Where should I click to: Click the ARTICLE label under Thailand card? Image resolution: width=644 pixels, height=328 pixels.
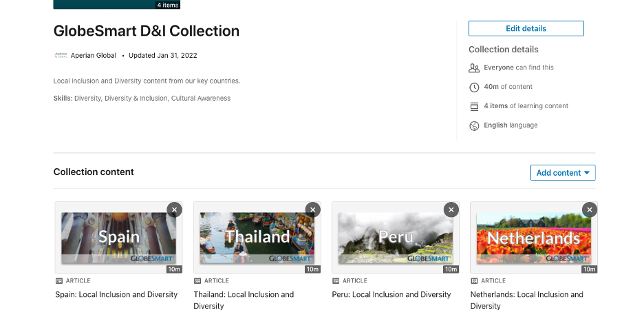(x=217, y=280)
